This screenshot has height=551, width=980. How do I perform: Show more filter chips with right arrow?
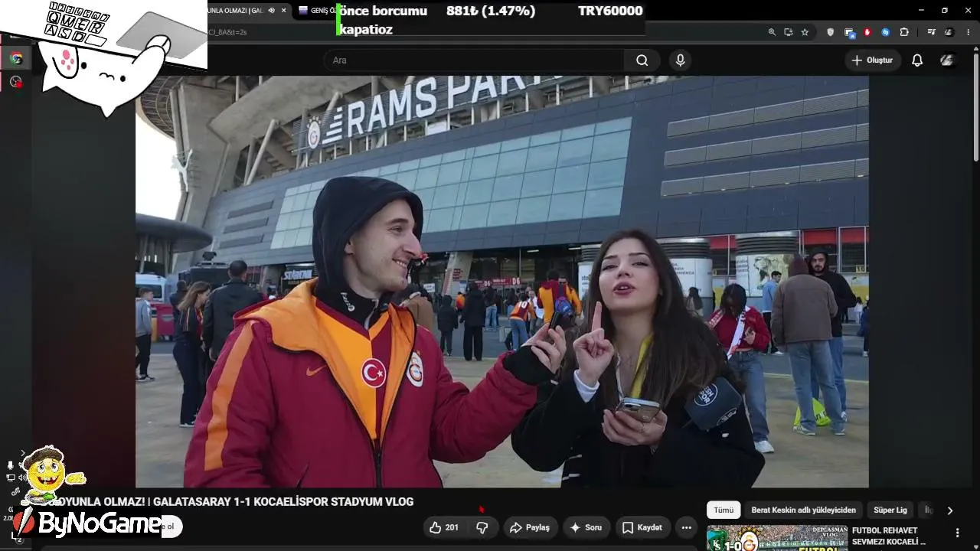tap(950, 510)
